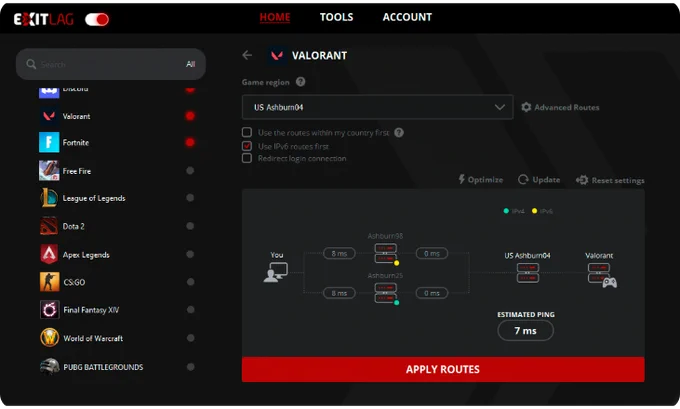Toggle the Valorant red status indicator

(x=190, y=116)
